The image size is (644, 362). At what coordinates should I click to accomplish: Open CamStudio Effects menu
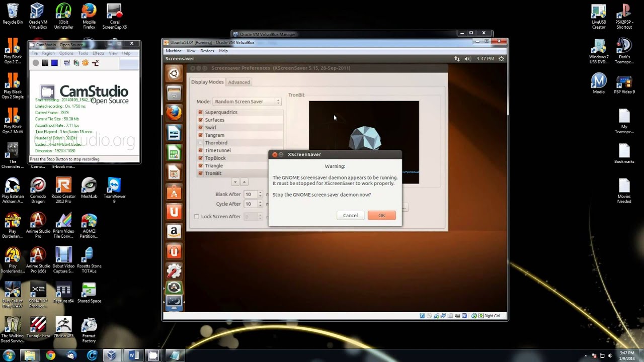(x=98, y=53)
